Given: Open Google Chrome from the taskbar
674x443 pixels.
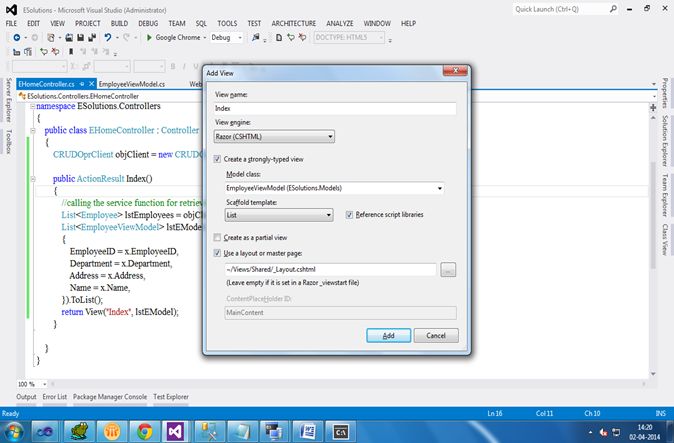Looking at the screenshot, I should 145,431.
